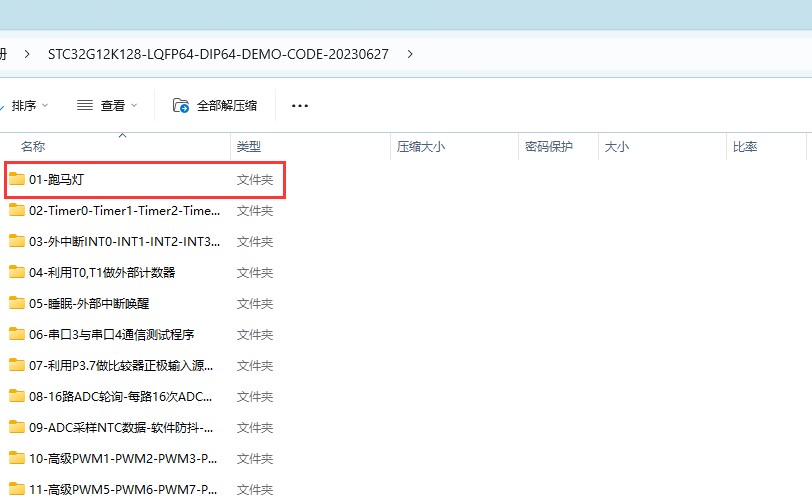Select the 10-高级PWM1-PWM2-PWM3-P... name

click(123, 459)
